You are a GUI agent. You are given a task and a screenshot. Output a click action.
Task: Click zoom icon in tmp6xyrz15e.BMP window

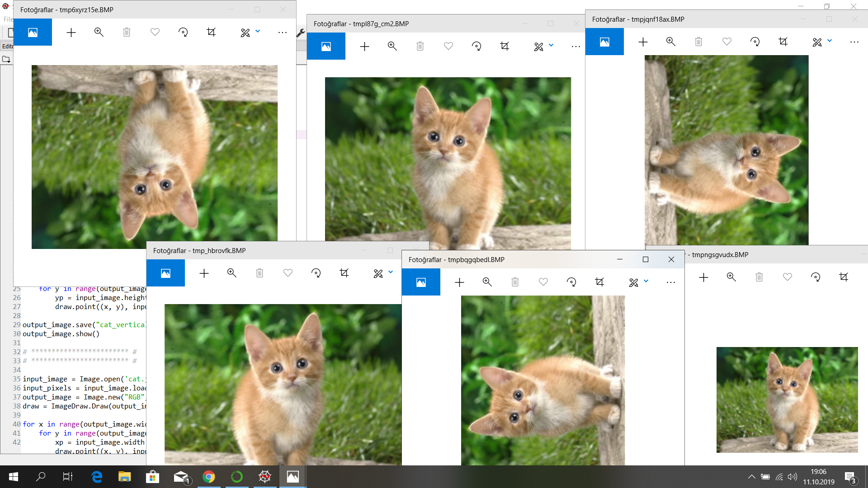pos(99,32)
